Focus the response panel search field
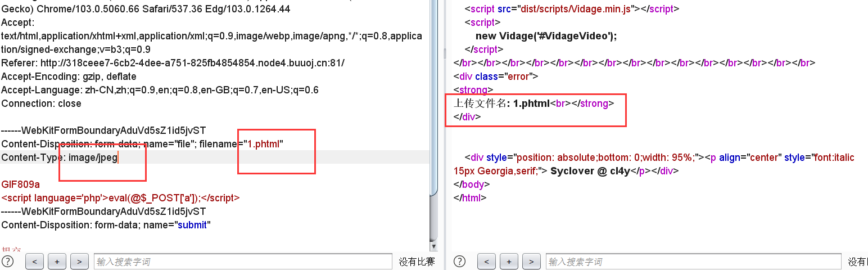 pos(694,262)
